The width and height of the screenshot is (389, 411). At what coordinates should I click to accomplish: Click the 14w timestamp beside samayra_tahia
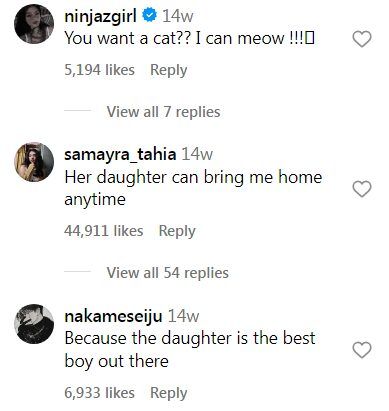pos(197,154)
